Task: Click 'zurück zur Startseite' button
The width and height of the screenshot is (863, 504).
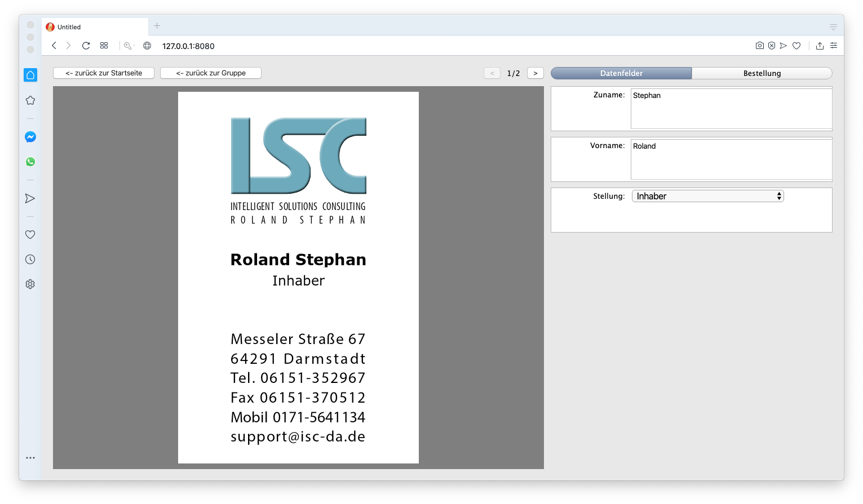Action: point(104,73)
